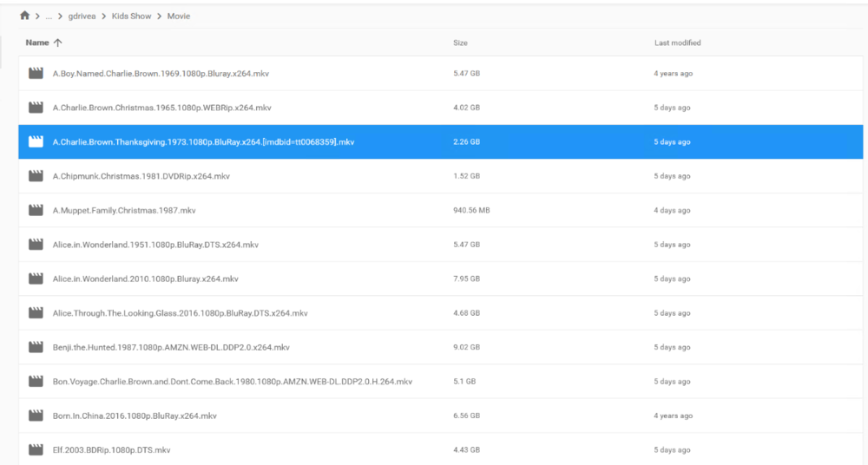Click the 2.26 GB size in highlighted row
Image resolution: width=868 pixels, height=465 pixels.
click(466, 141)
